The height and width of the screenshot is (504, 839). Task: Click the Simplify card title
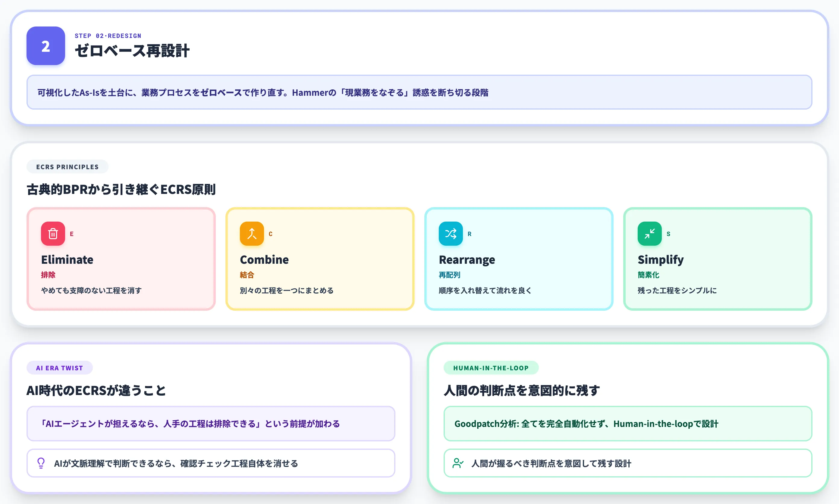660,260
